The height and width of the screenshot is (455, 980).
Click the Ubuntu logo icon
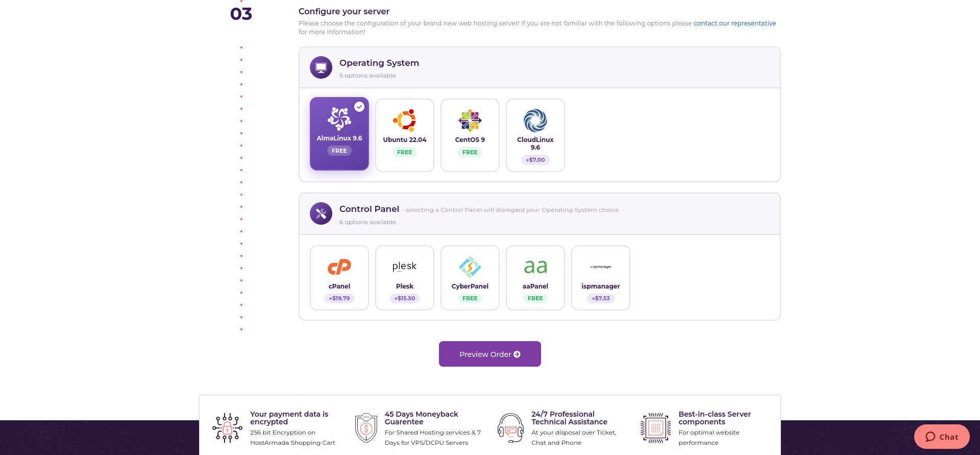(405, 121)
